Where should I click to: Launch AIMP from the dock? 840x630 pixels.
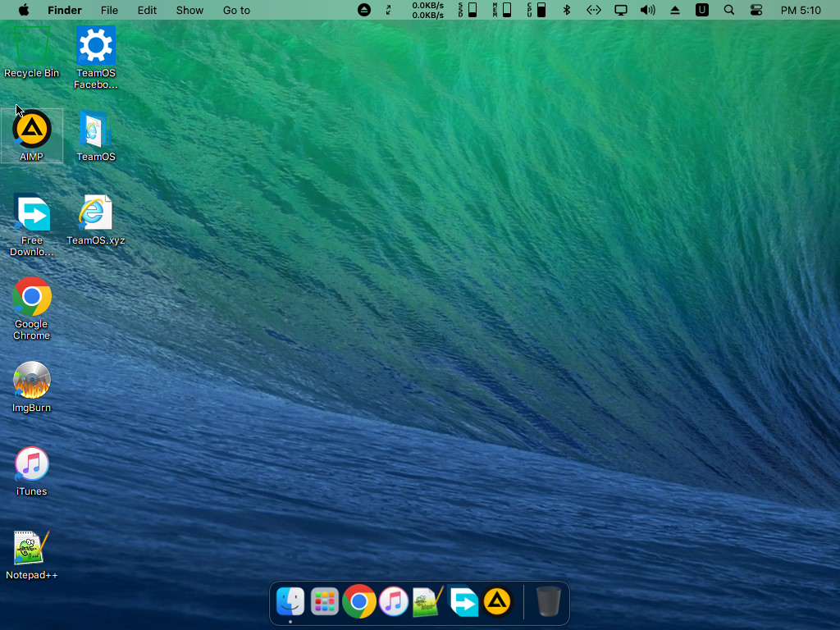(497, 601)
